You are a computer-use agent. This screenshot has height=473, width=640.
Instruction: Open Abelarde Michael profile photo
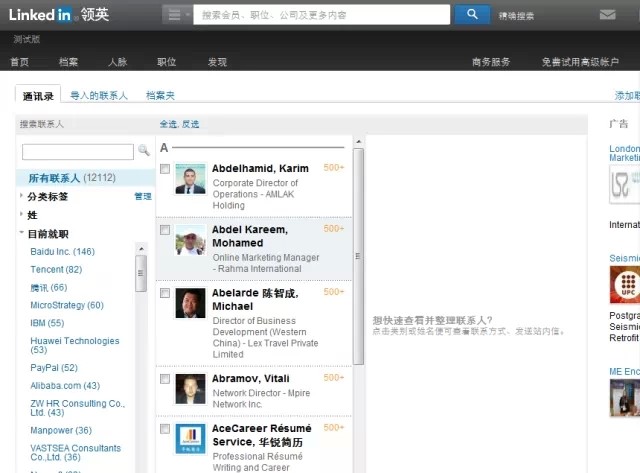tap(190, 303)
